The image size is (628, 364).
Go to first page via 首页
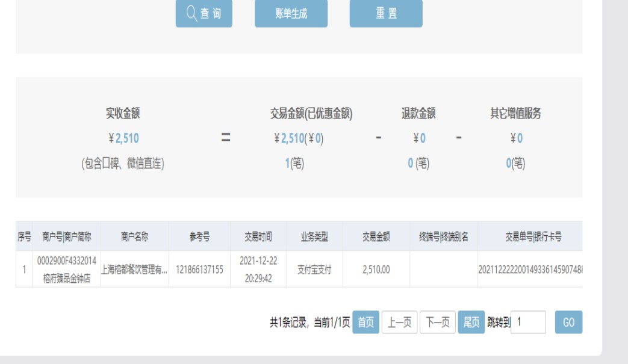pyautogui.click(x=365, y=322)
